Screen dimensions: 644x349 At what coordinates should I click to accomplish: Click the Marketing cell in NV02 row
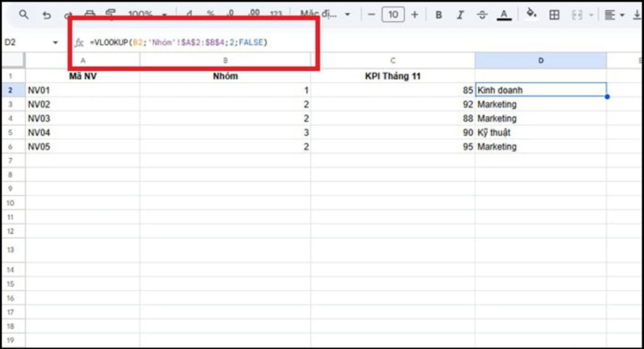click(x=540, y=105)
